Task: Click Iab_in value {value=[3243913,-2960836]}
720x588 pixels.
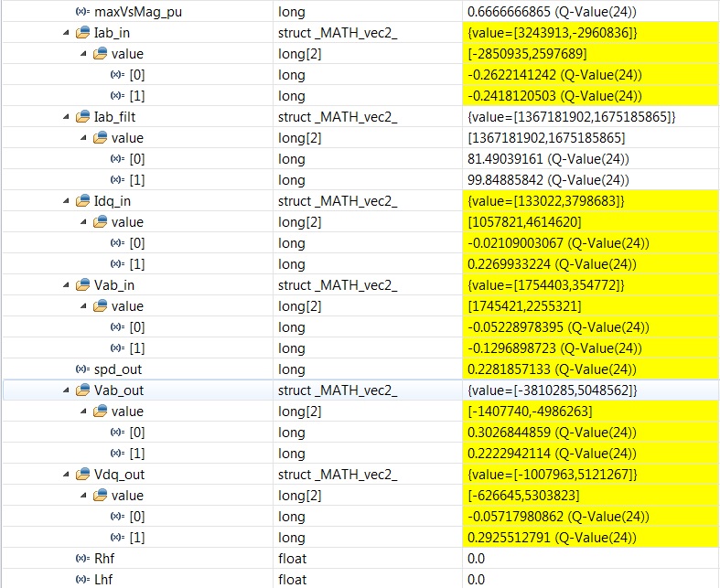Action: [x=553, y=33]
